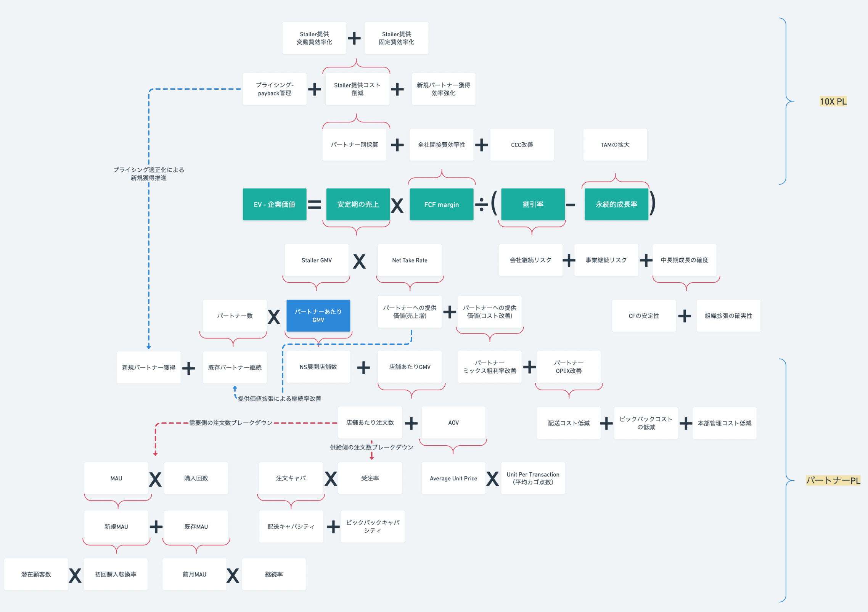Click the 永続的成長率 node

pos(616,204)
